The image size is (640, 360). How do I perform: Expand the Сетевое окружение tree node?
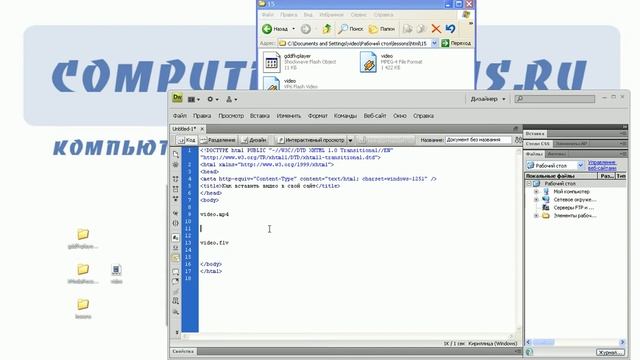[536, 200]
